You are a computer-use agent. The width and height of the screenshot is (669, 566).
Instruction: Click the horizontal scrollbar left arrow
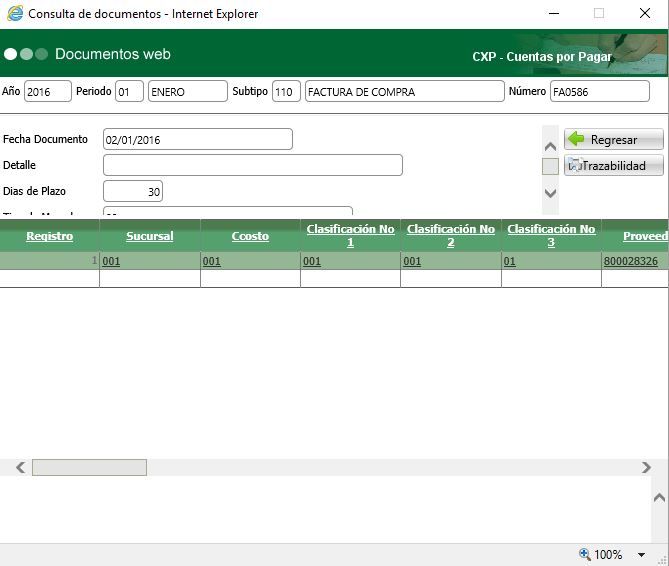[x=20, y=467]
